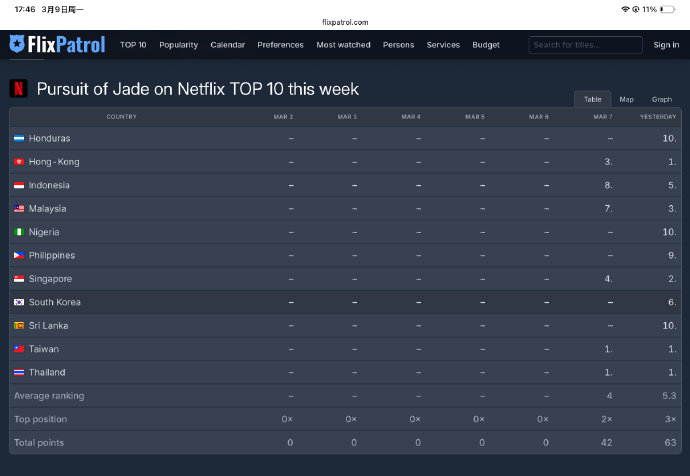Open the Malaysia country link
Viewport: 690px width, 476px height.
tap(48, 209)
